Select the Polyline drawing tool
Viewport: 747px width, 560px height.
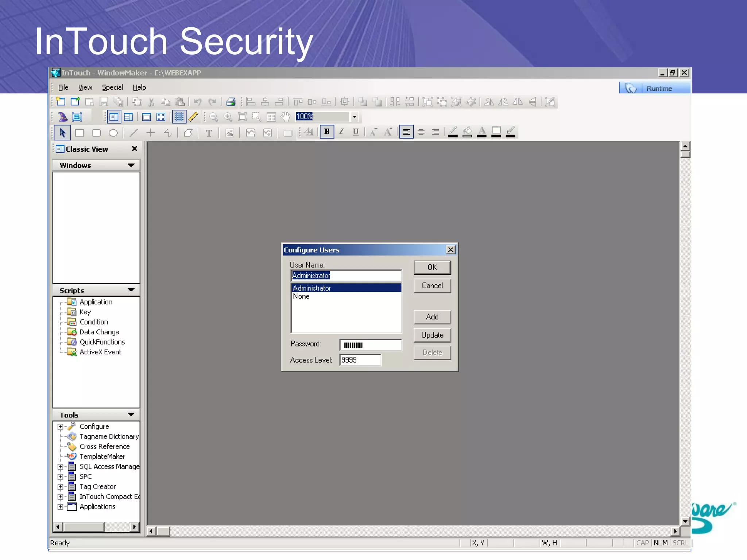(168, 133)
